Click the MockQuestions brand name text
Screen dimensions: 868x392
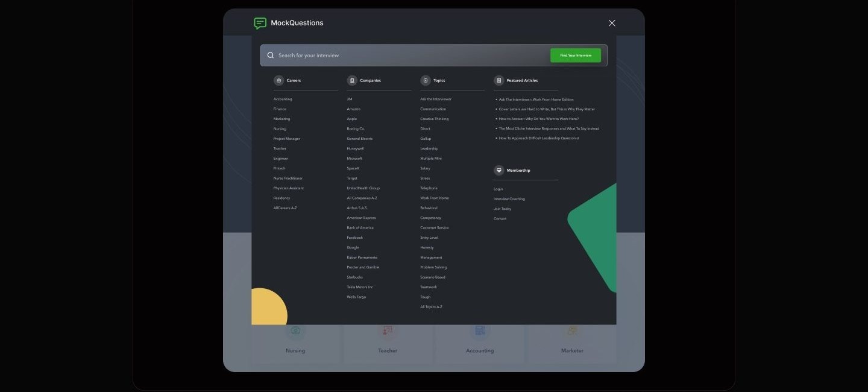(297, 23)
